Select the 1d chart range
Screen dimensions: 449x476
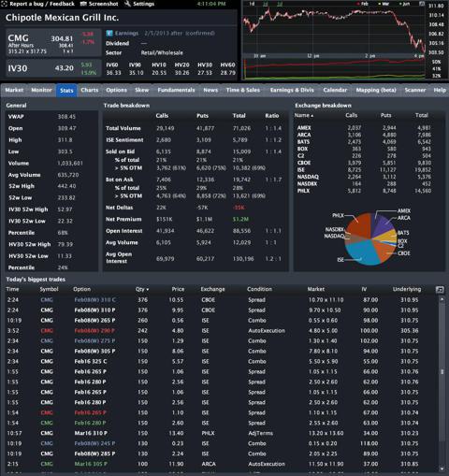[x=252, y=4]
